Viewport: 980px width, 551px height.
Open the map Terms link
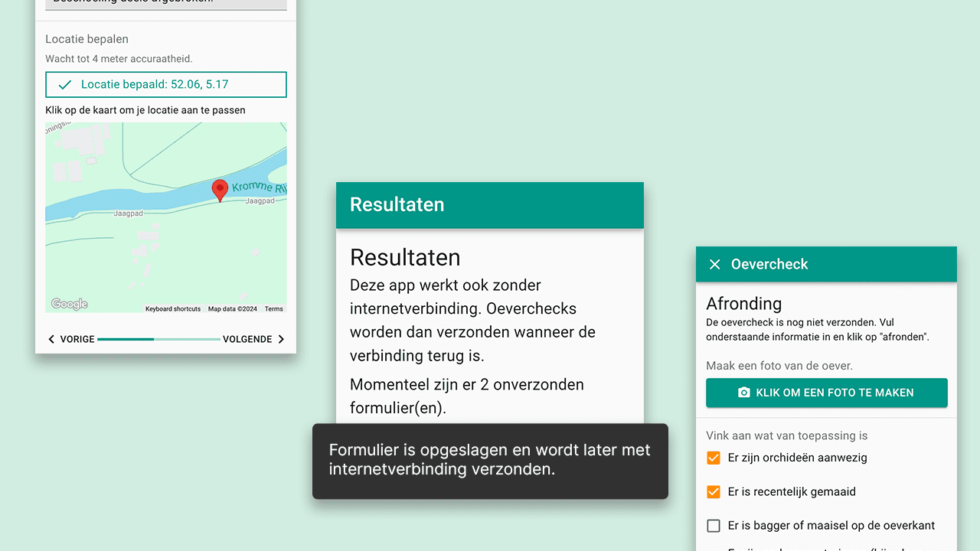pos(273,309)
